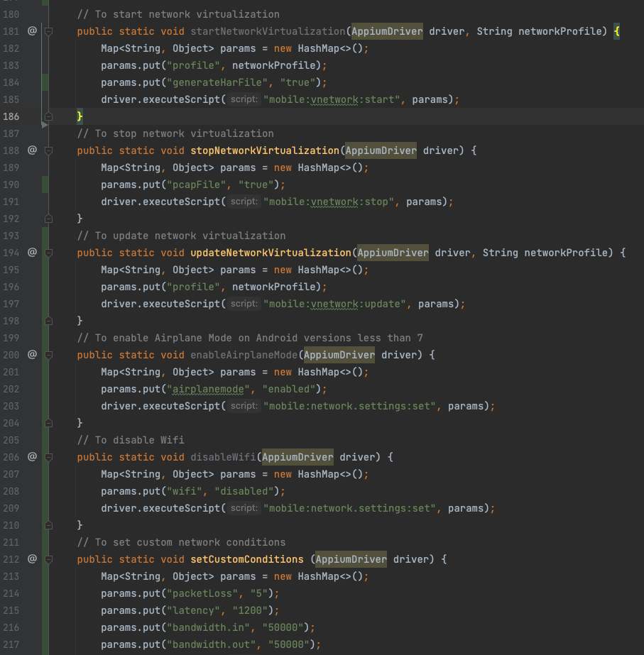The height and width of the screenshot is (655, 644).
Task: Click line number 214 in the gutter
Action: click(11, 593)
